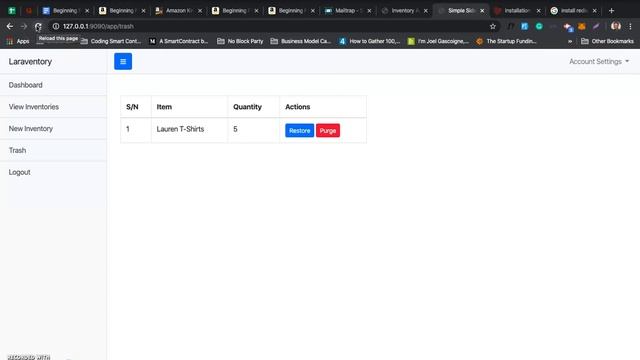The image size is (640, 360).
Task: Open The Startup Fundin... bookmark
Action: 506,41
